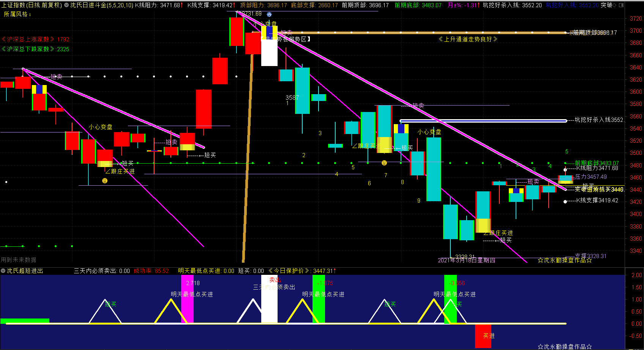Click the 上升通道走势良好 label
Viewport: 644px width, 350px height.
point(468,39)
